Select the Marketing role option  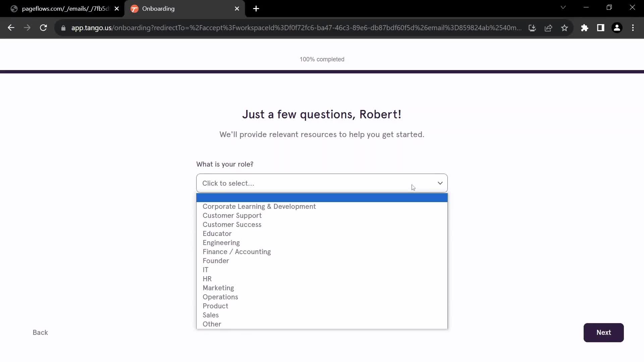218,288
